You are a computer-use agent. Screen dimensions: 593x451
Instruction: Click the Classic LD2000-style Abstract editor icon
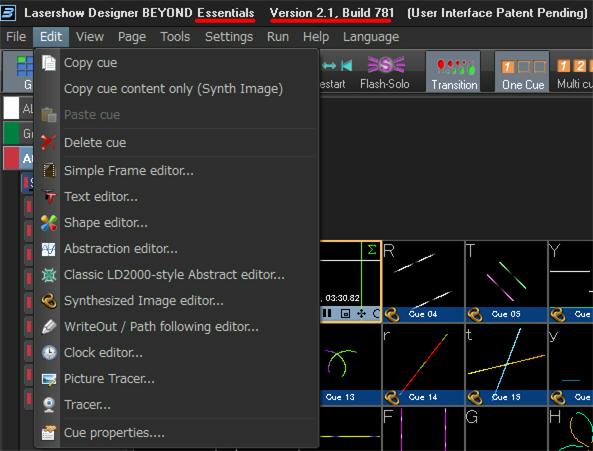[x=49, y=275]
